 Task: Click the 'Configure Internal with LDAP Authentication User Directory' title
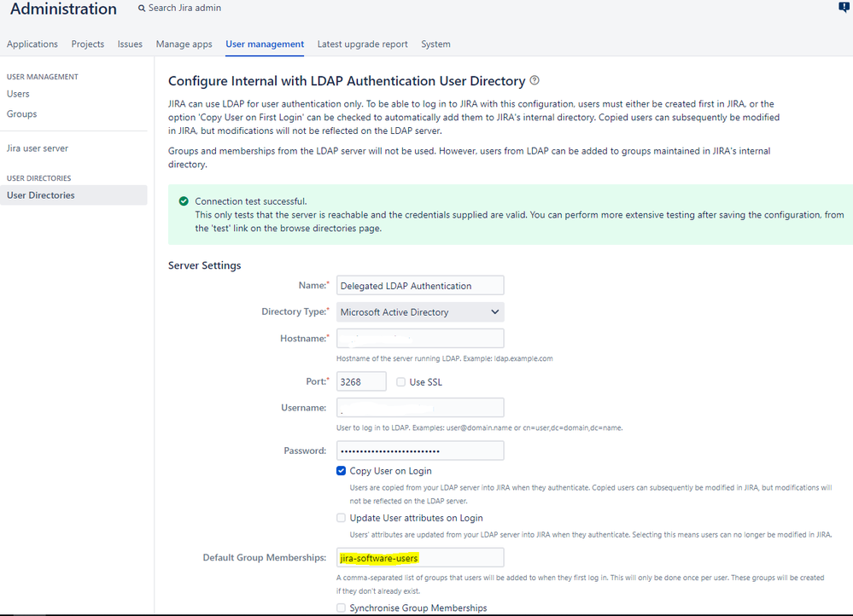click(x=347, y=81)
